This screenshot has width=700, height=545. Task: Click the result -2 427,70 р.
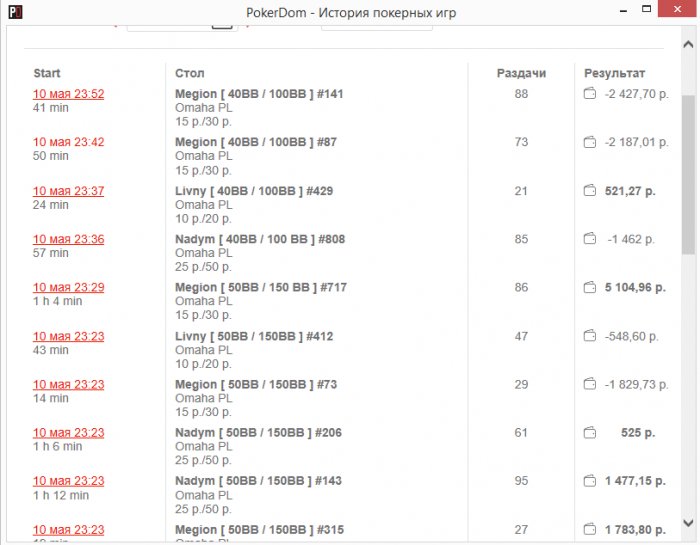pyautogui.click(x=637, y=94)
